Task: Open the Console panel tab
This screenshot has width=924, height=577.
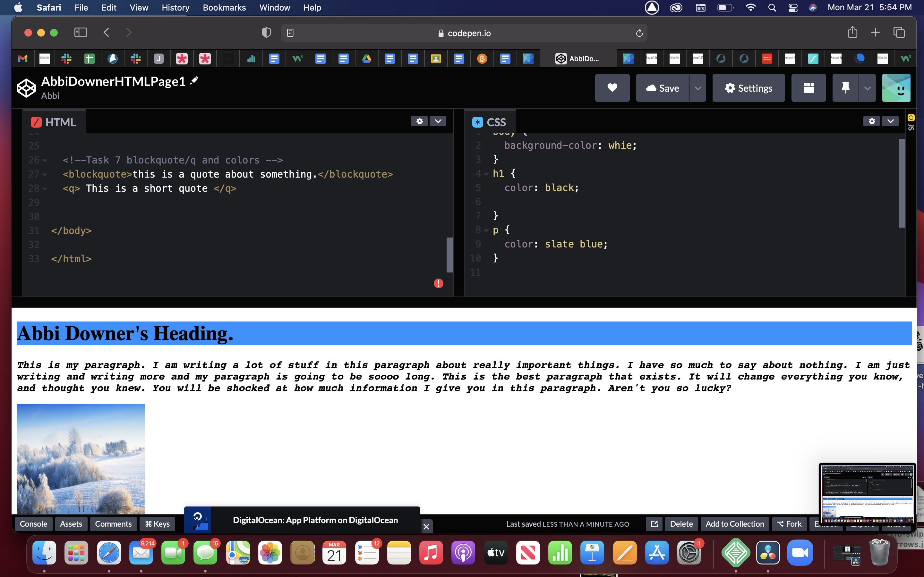Action: (x=33, y=524)
